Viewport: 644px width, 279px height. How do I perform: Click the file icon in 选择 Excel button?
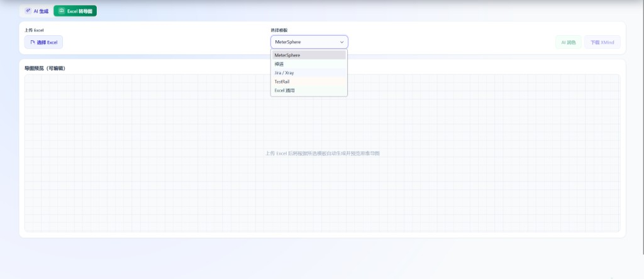[33, 42]
